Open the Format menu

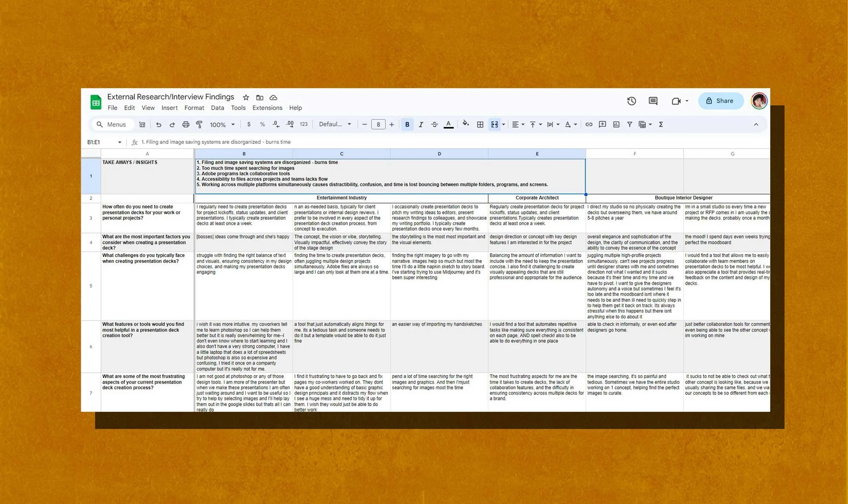194,108
